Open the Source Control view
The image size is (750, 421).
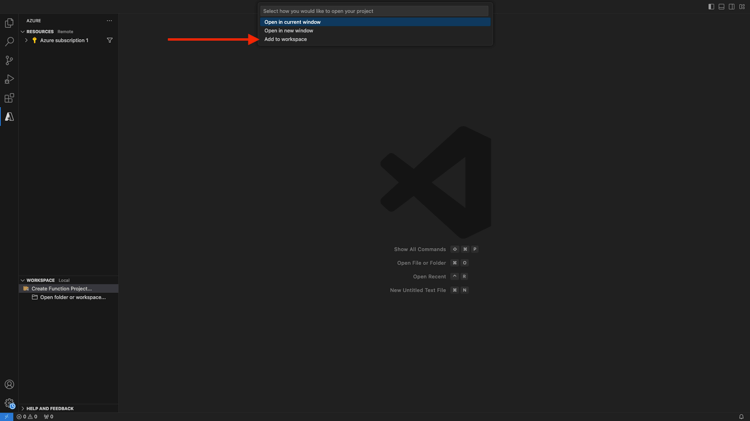point(9,60)
